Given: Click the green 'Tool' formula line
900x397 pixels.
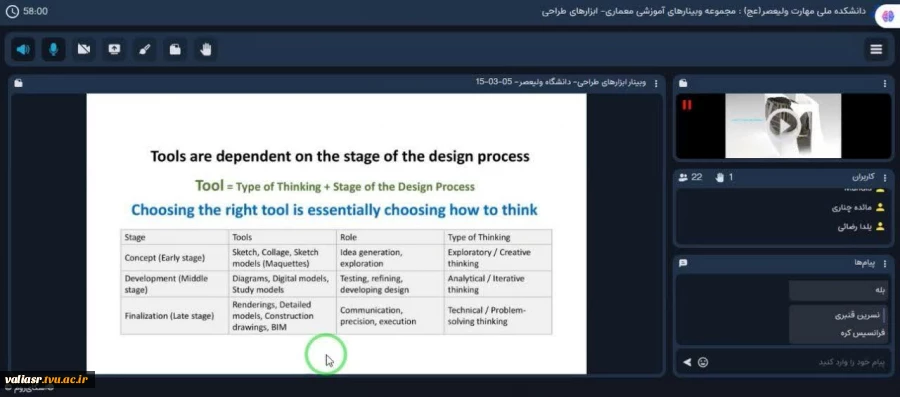Looking at the screenshot, I should (335, 186).
